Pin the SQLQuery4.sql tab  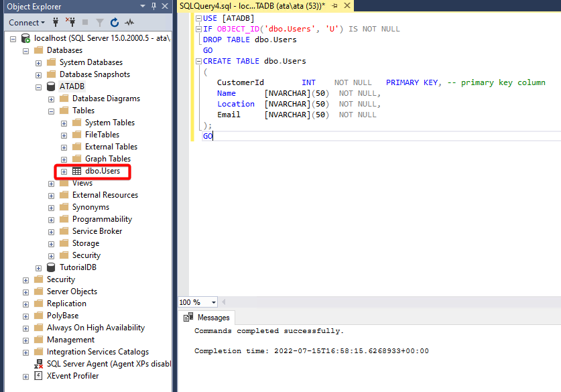click(x=335, y=6)
